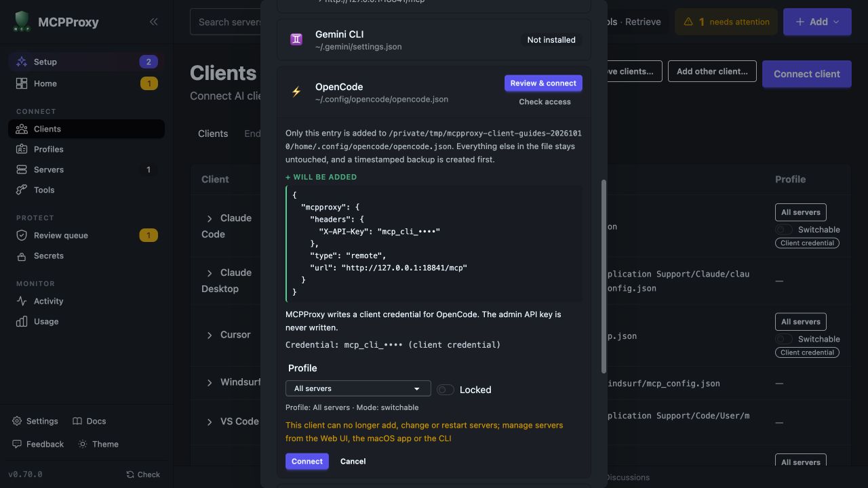This screenshot has height=488, width=868.
Task: Open the Review queue
Action: pos(86,235)
